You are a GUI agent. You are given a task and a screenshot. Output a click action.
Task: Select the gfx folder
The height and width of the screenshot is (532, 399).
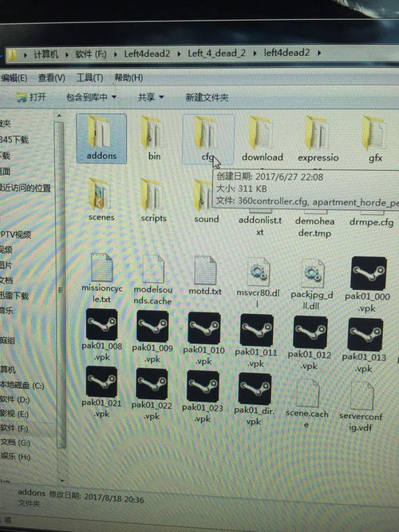tap(375, 140)
